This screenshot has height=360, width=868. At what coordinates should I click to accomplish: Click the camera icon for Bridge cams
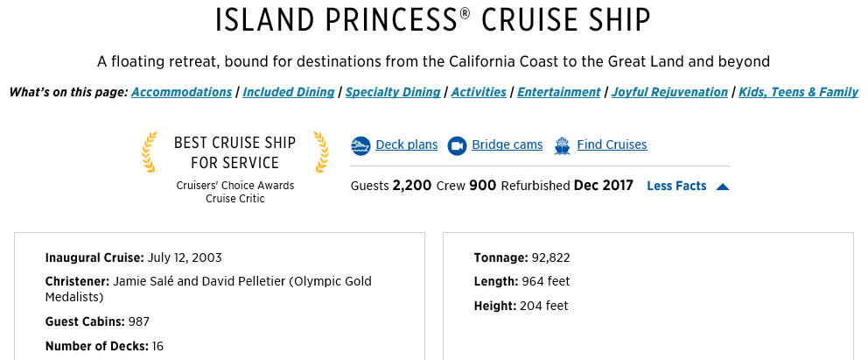pos(458,145)
